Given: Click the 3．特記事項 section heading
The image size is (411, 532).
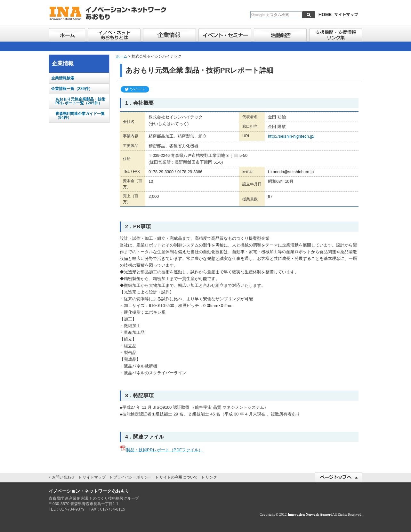Looking at the screenshot, I should tap(239, 396).
